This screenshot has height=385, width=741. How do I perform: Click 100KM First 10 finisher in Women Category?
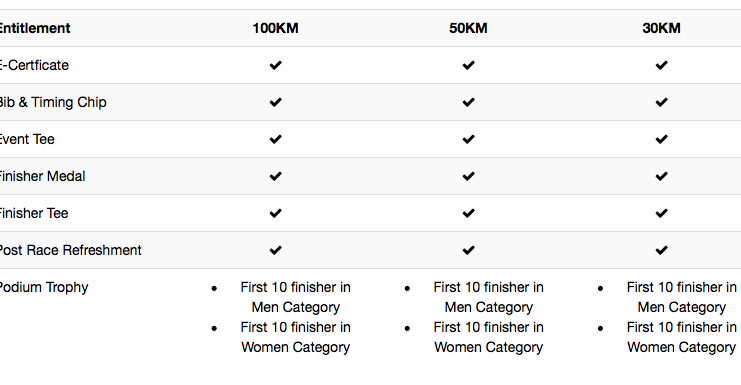pos(295,337)
